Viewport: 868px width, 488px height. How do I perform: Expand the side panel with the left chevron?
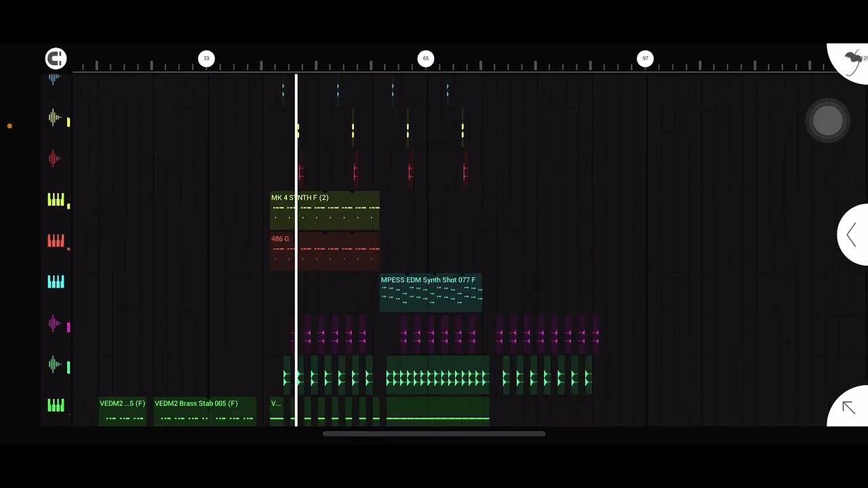click(852, 235)
